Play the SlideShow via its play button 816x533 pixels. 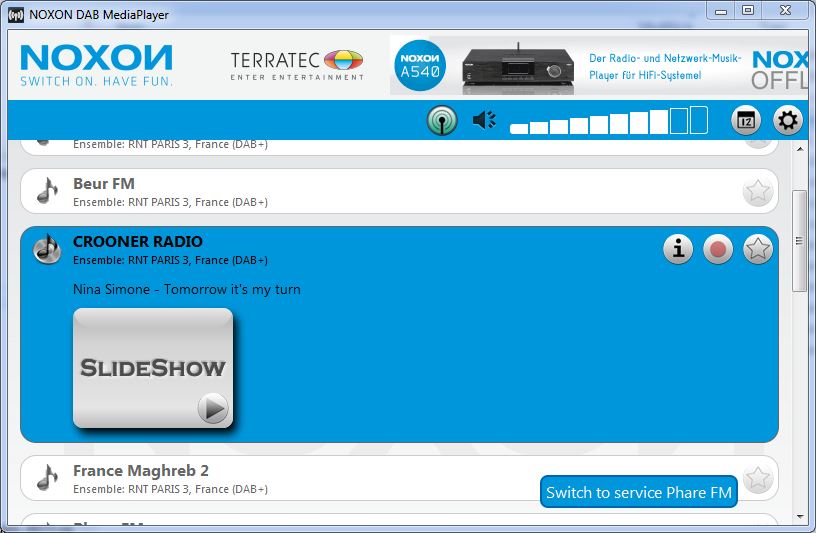click(213, 409)
